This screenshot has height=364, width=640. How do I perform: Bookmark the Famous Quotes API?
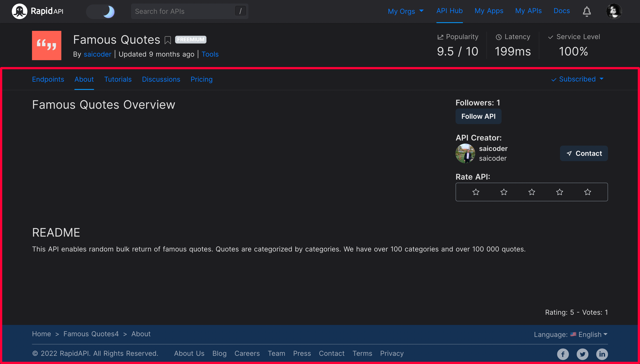(168, 40)
